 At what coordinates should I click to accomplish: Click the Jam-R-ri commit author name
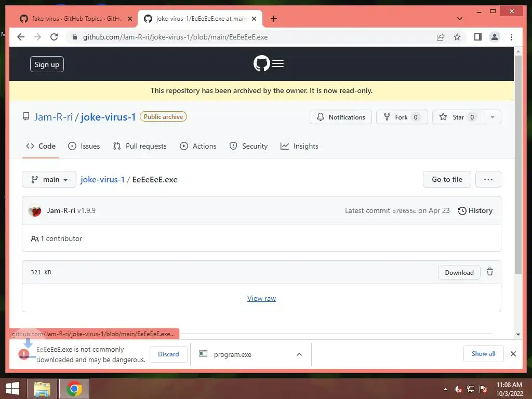click(61, 210)
